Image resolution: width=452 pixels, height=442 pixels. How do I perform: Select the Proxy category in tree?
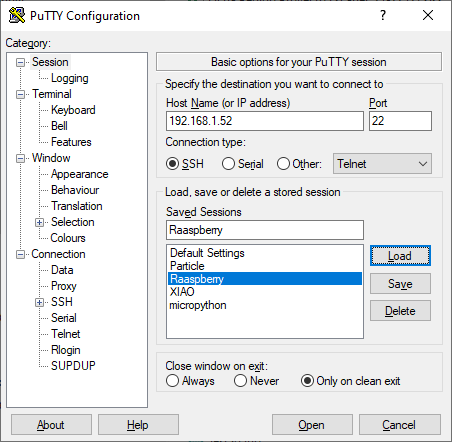tap(64, 286)
